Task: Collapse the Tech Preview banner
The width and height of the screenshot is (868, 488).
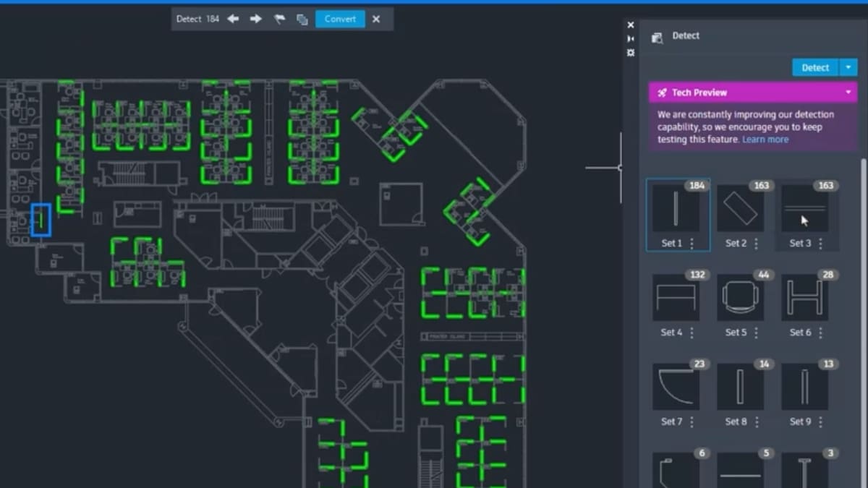Action: tap(848, 93)
